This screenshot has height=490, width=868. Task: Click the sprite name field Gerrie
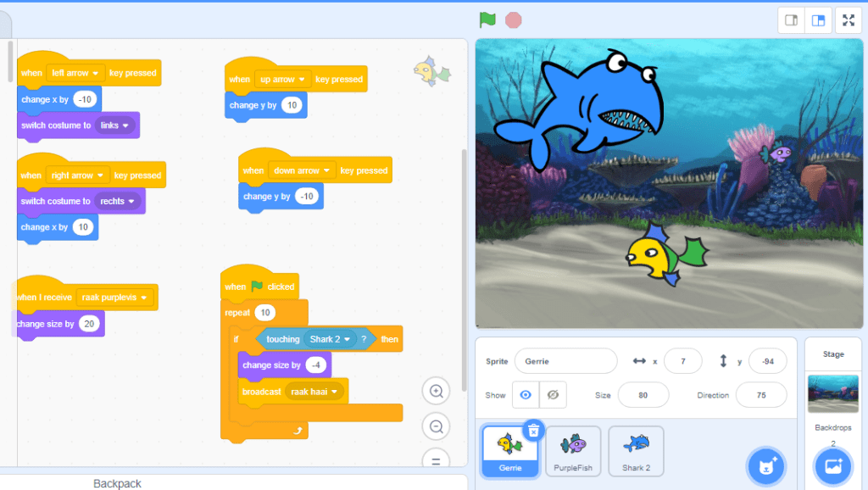tap(565, 361)
